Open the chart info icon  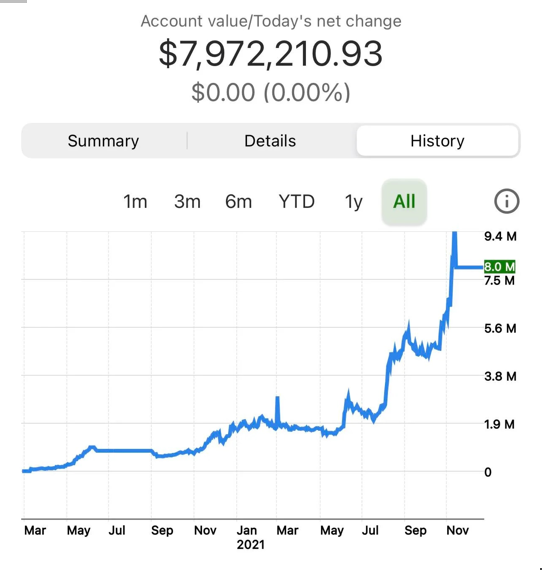pos(507,201)
